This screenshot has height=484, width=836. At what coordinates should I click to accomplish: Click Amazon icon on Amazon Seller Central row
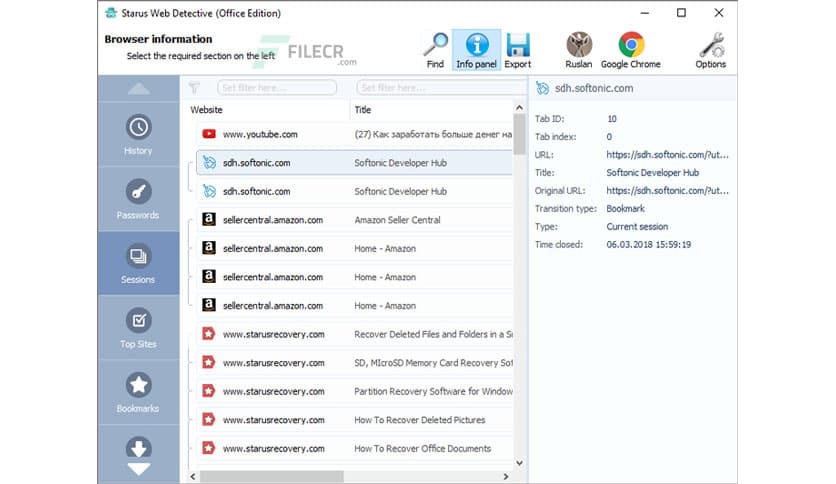209,220
